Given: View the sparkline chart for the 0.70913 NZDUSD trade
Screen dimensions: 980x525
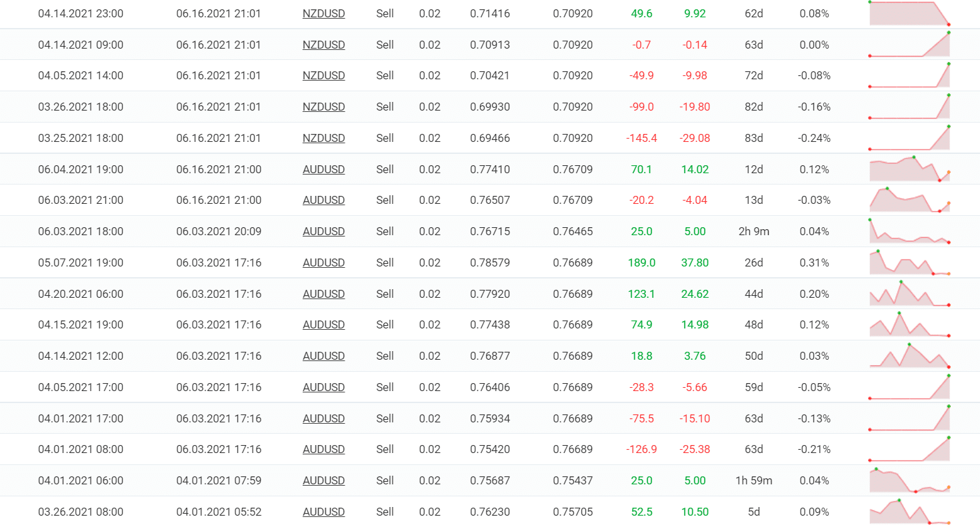Looking at the screenshot, I should [909, 44].
